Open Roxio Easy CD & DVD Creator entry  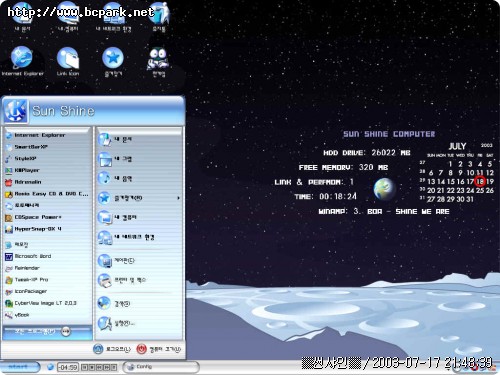[x=47, y=194]
